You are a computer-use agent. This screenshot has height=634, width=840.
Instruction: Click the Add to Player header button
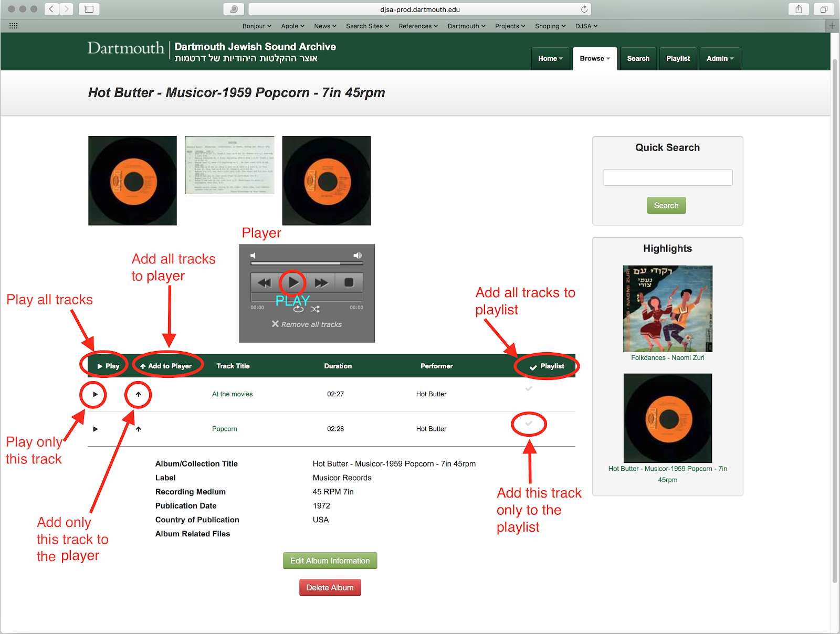pos(165,366)
